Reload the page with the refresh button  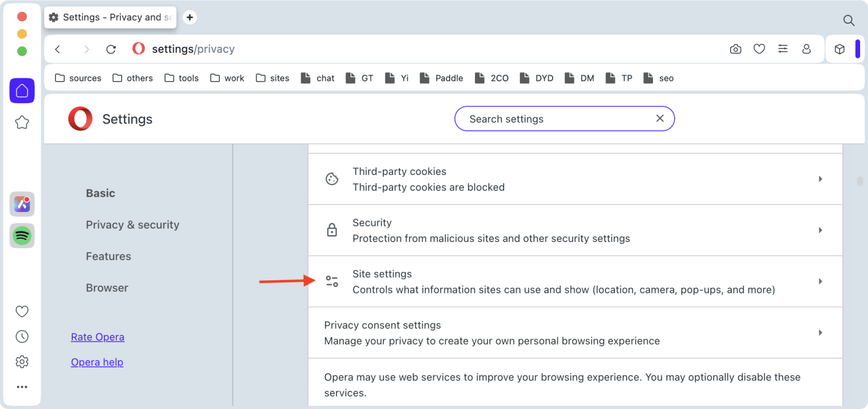[111, 49]
